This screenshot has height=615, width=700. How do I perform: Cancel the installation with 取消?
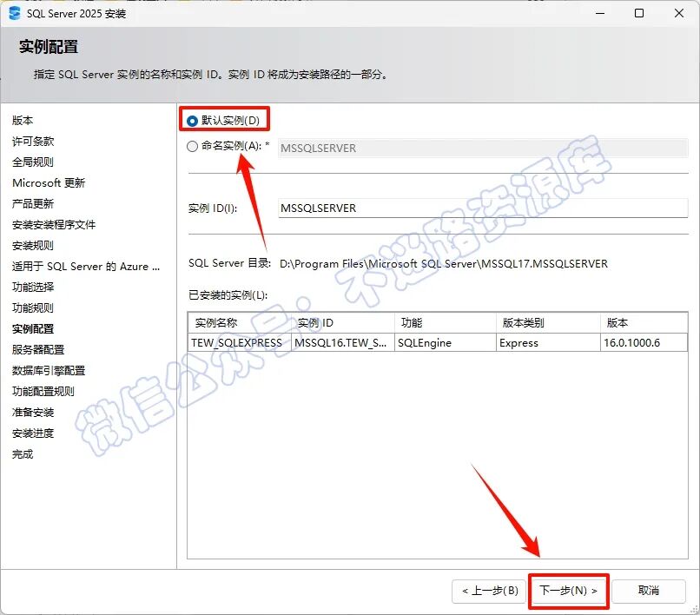pos(649,591)
